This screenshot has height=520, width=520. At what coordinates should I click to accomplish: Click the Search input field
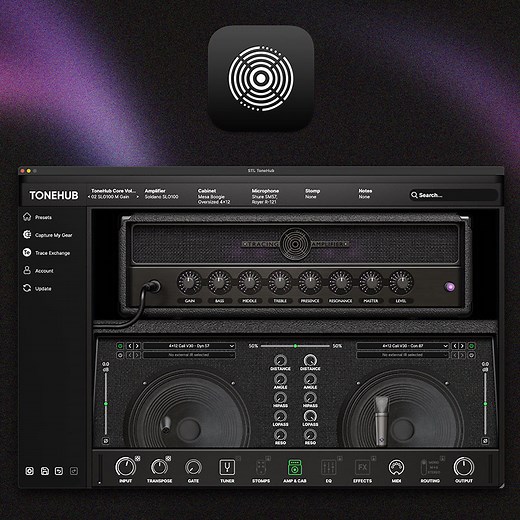(x=453, y=195)
